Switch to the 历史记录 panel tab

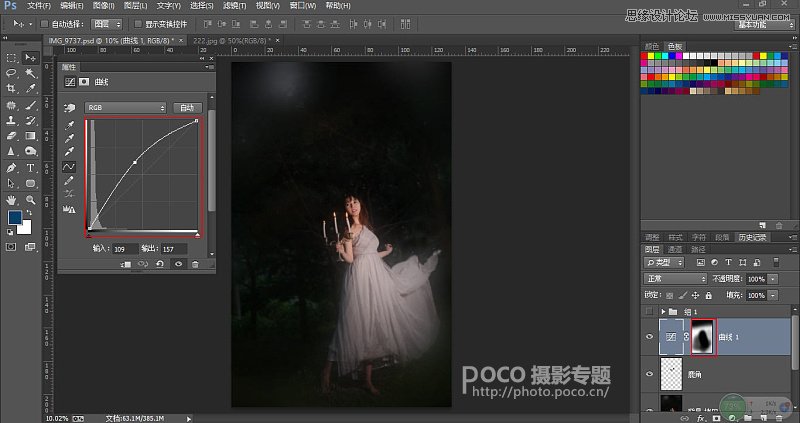coord(752,237)
